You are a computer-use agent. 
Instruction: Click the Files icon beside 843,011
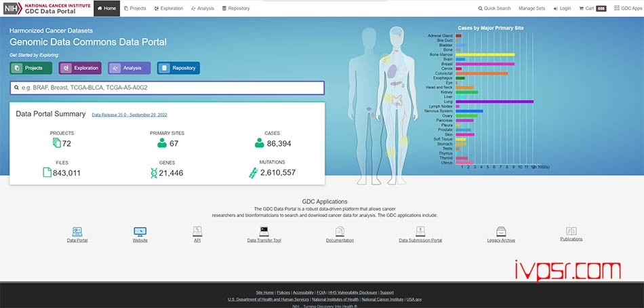(x=47, y=172)
